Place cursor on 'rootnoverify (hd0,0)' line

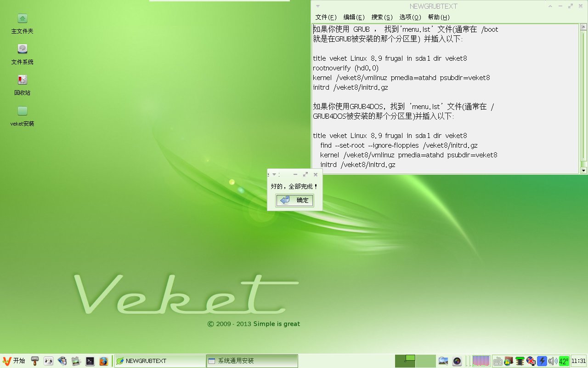[x=346, y=68]
